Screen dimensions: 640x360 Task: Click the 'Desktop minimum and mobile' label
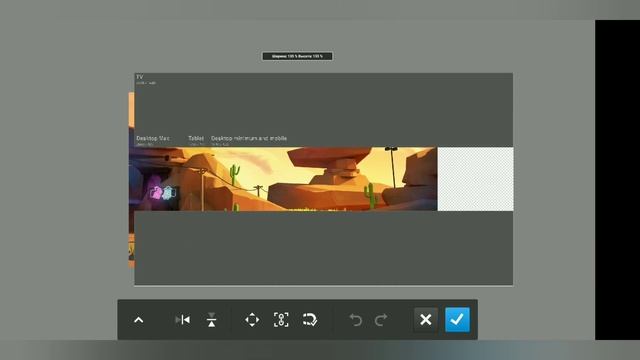[249, 138]
